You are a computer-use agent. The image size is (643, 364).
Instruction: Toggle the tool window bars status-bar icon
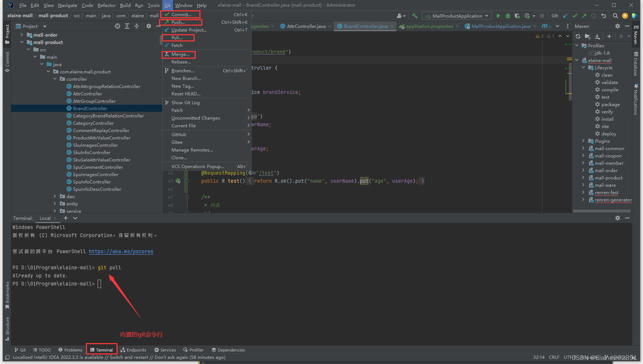(7, 357)
